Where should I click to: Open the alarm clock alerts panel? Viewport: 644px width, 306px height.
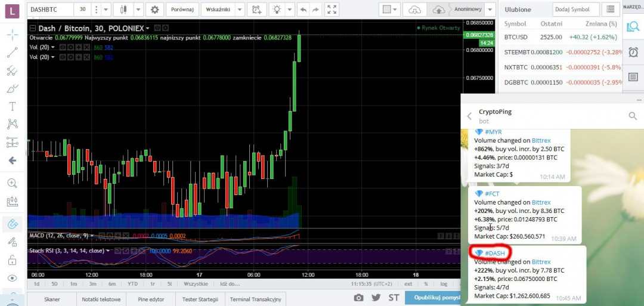coord(633,52)
